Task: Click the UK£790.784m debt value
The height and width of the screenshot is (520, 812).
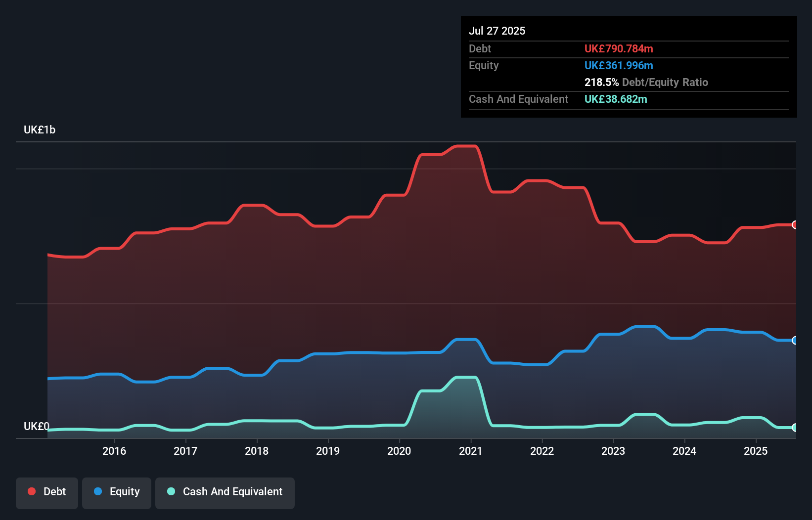Action: click(619, 48)
